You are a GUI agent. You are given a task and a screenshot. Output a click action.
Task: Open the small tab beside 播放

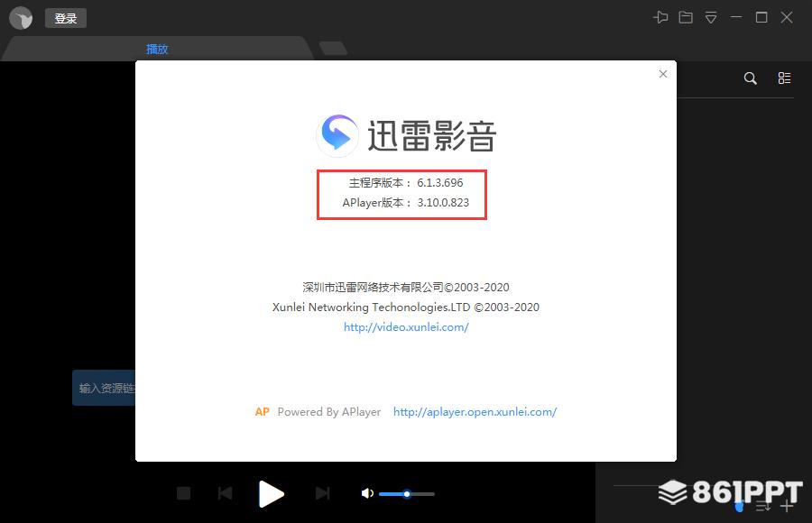click(333, 49)
